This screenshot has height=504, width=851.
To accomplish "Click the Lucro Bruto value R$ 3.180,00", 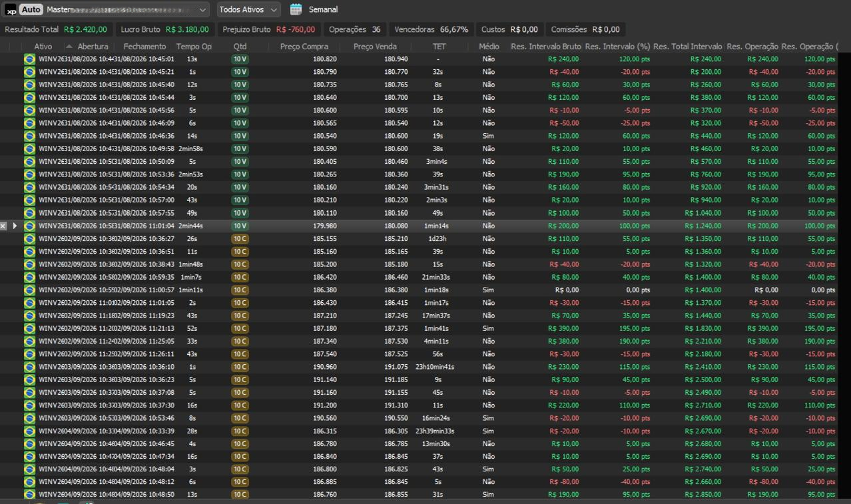I will pos(187,29).
